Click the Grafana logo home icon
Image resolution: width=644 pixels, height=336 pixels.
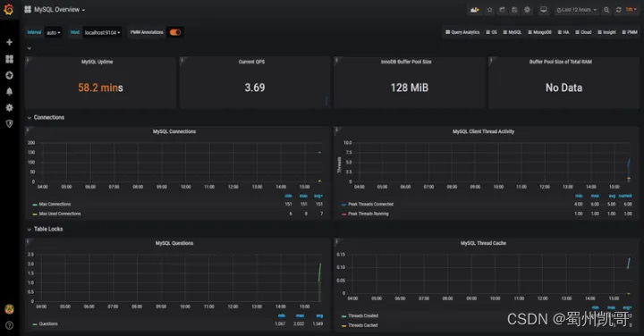[x=9, y=9]
